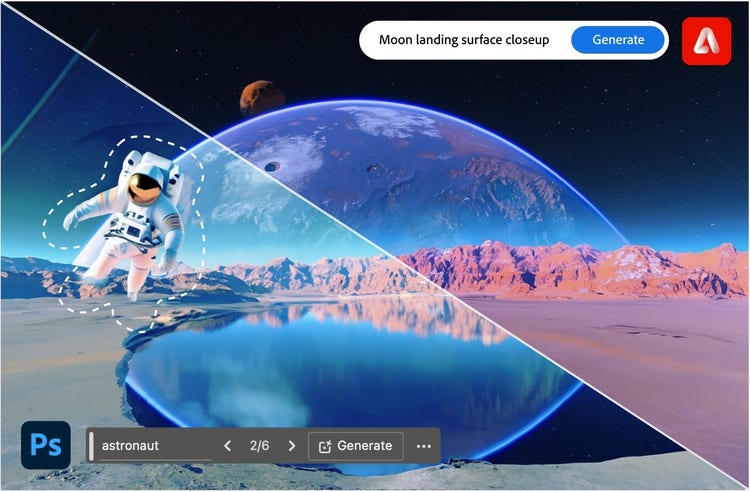Click the 2/6 variation counter
Viewport: 750px width, 492px height.
click(x=259, y=446)
